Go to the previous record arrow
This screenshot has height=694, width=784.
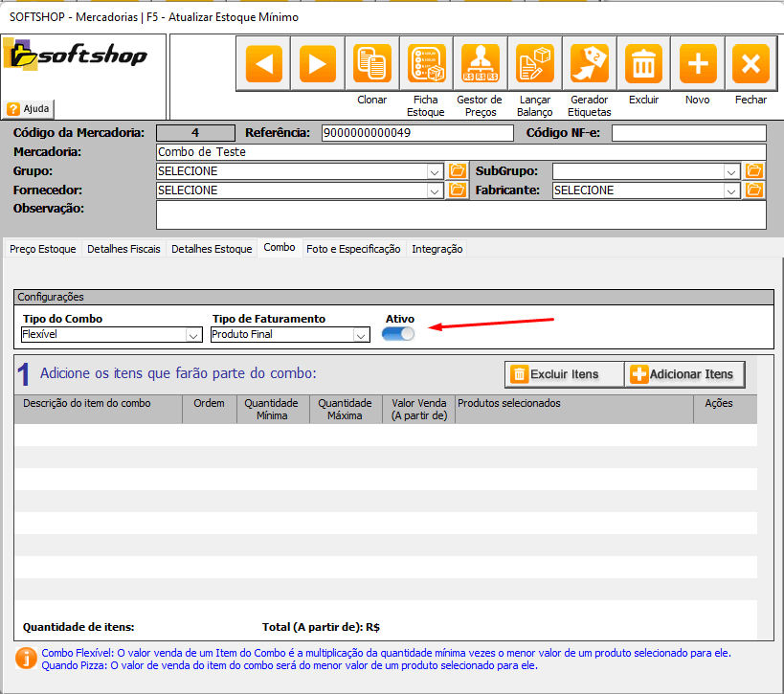263,64
